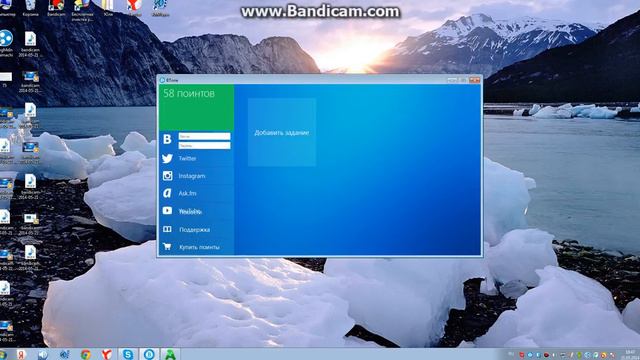
Task: Open the Instagram section
Action: pyautogui.click(x=196, y=176)
